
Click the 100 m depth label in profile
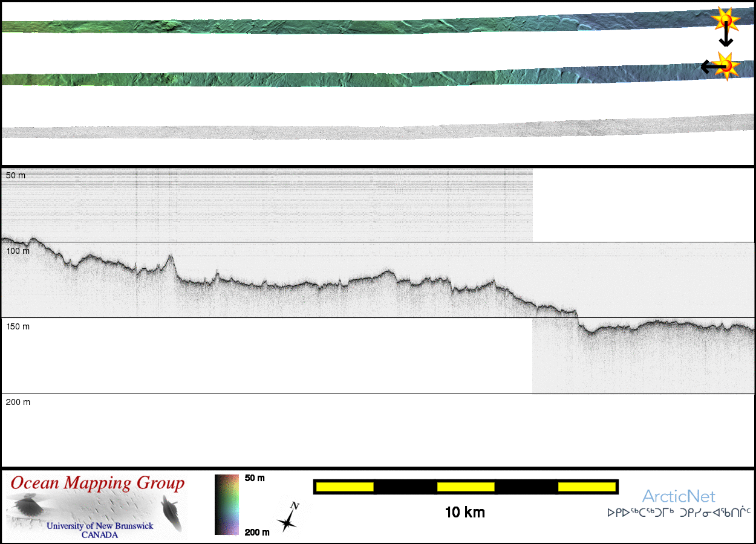(x=18, y=251)
